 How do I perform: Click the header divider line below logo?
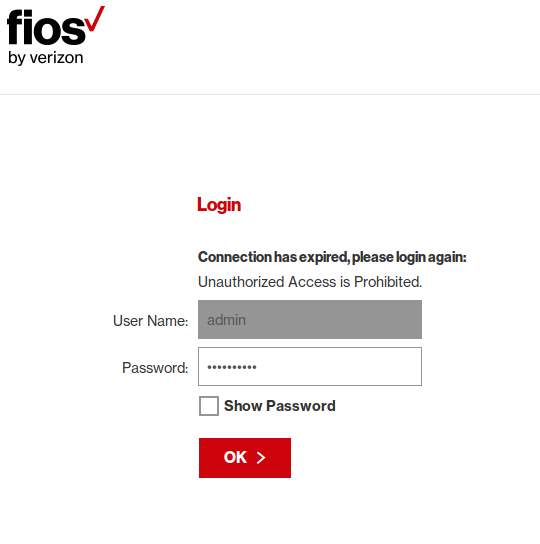(270, 94)
